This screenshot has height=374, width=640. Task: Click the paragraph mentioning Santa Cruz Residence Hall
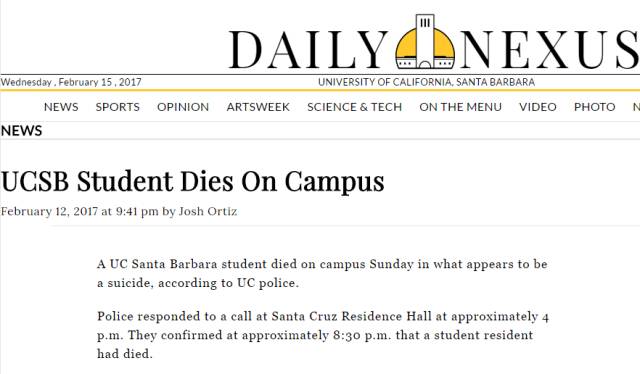[323, 335]
